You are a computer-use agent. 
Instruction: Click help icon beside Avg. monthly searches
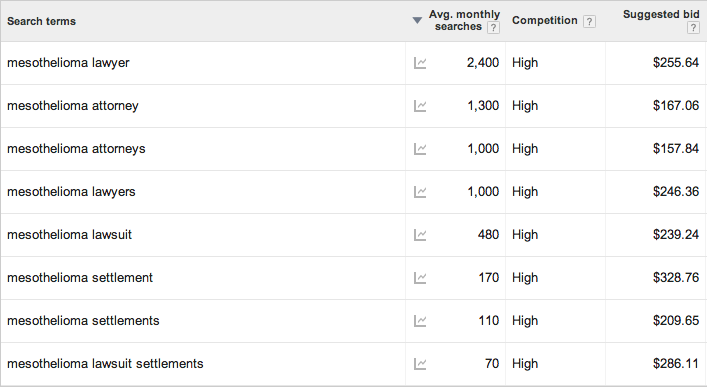tap(493, 28)
